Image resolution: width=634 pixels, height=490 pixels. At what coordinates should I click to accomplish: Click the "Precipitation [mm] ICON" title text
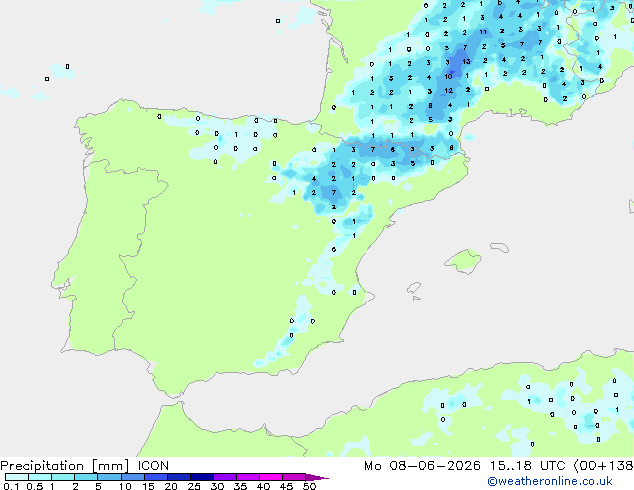coord(85,466)
